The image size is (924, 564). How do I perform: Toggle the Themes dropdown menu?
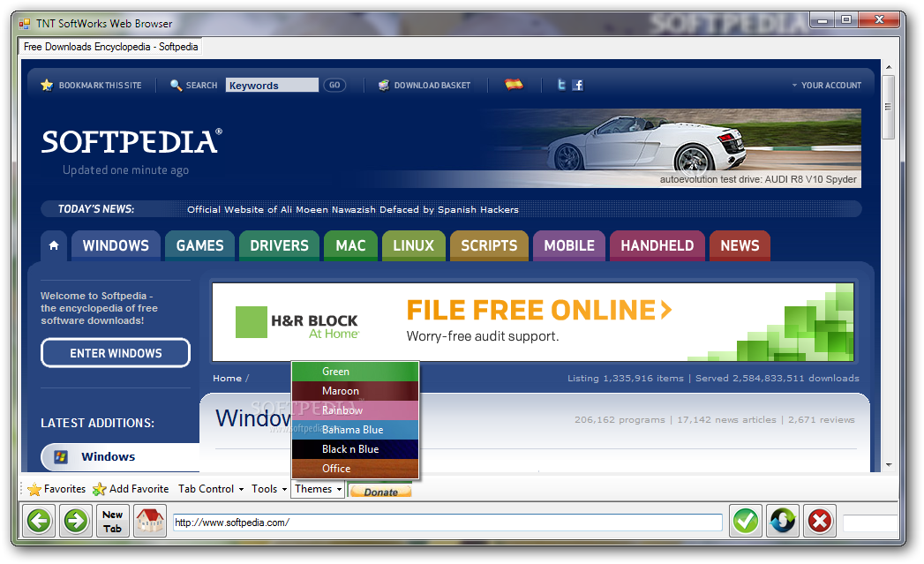tap(318, 489)
